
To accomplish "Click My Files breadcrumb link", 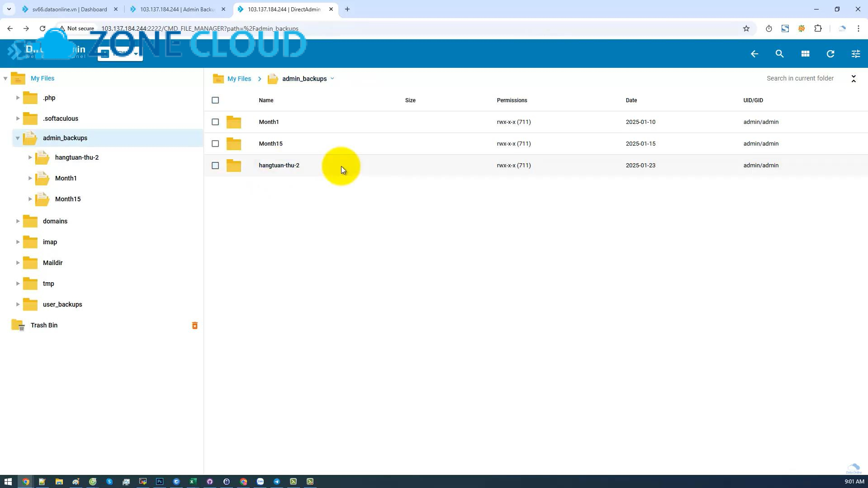I will coord(239,79).
